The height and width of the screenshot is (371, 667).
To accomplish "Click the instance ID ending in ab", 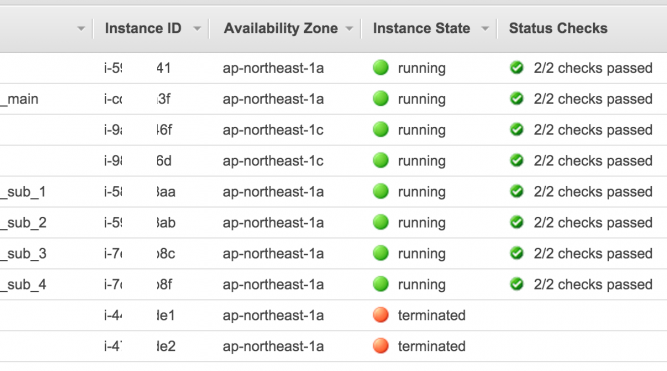I will click(x=140, y=223).
